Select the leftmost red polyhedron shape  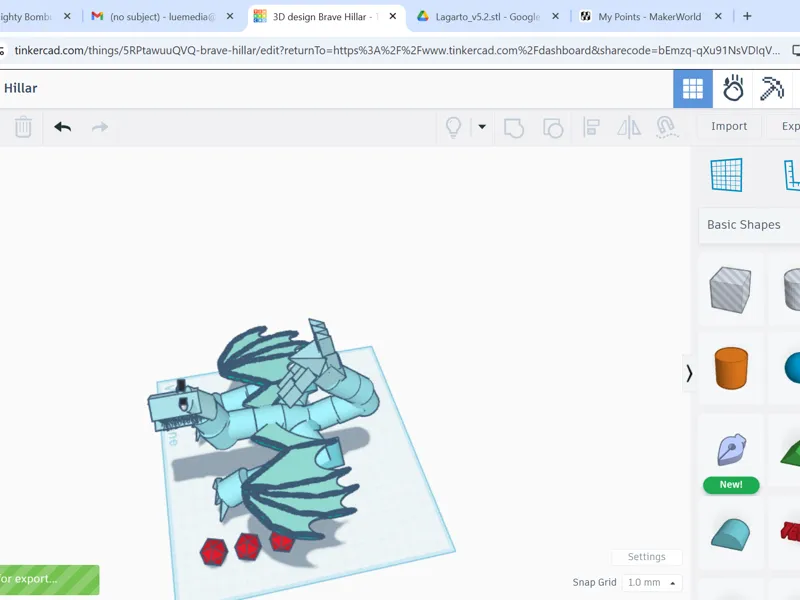pos(213,552)
